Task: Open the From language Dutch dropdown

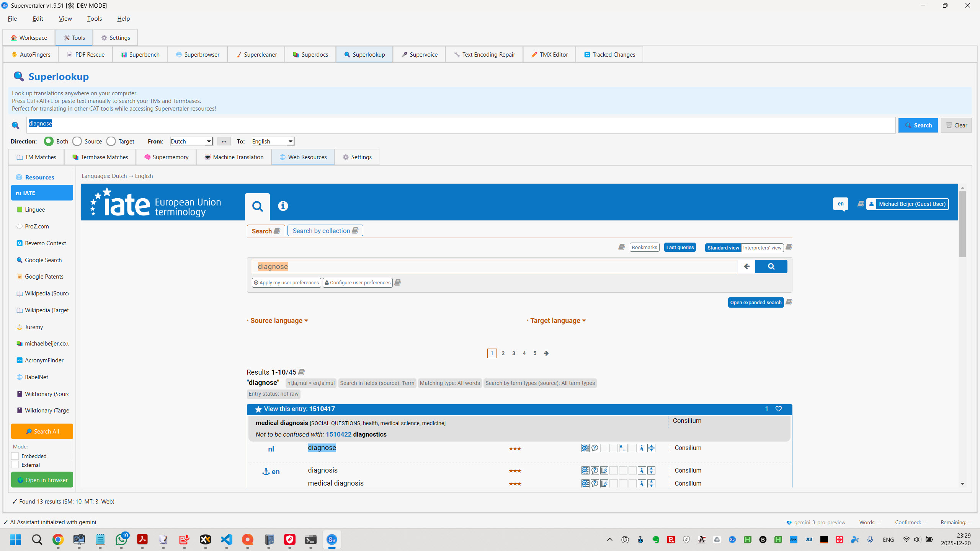Action: tap(191, 142)
